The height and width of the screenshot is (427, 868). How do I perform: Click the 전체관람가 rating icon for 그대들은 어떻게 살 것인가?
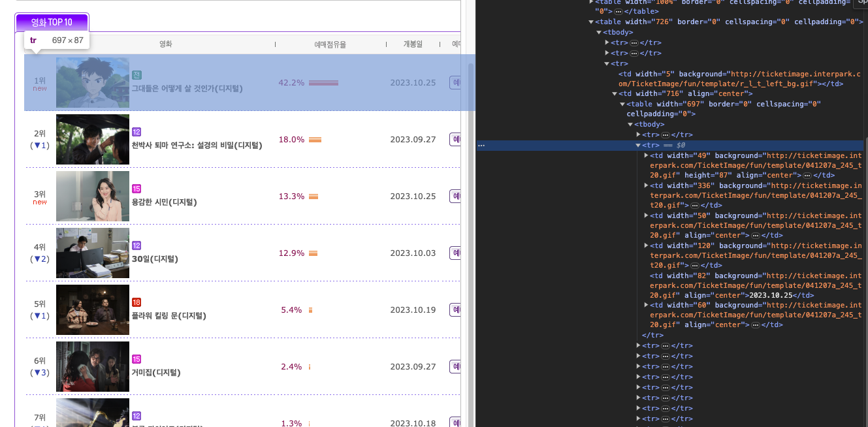pyautogui.click(x=137, y=75)
